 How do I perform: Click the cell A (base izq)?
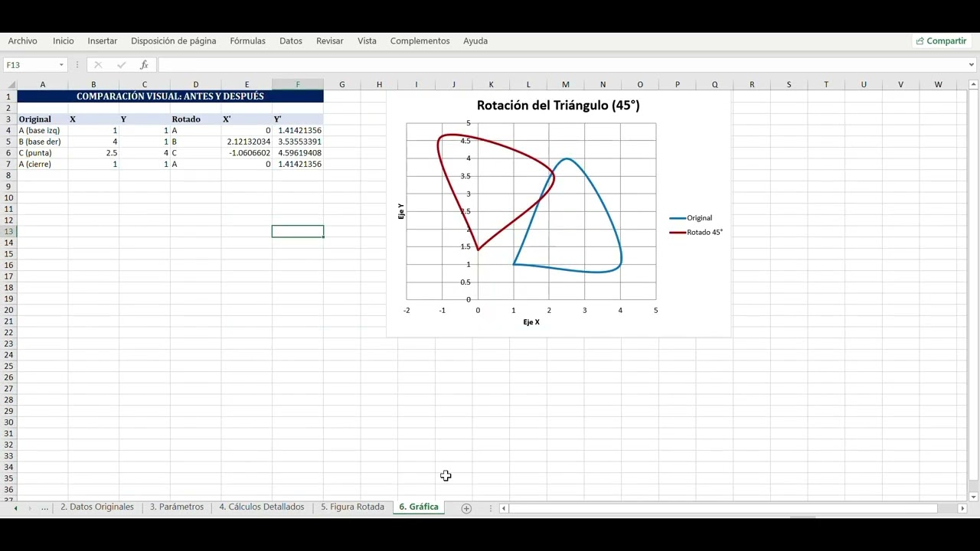coord(42,130)
